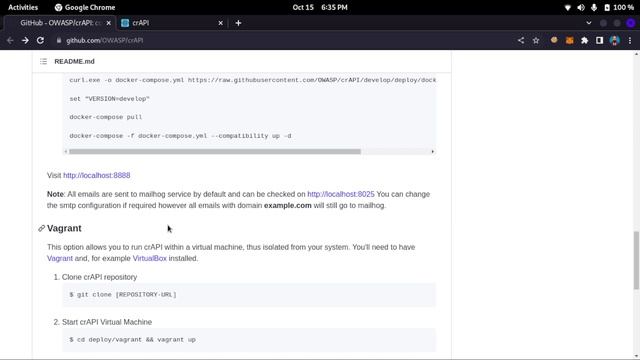Click the volume speaker icon in top bar
Viewport: 640px width, 360px height.
(x=580, y=7)
